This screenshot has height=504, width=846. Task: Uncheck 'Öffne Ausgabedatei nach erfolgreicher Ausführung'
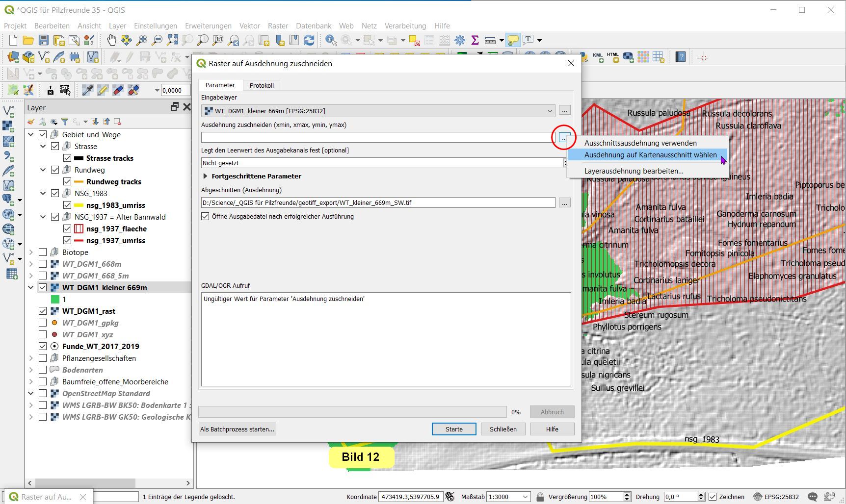(x=205, y=216)
